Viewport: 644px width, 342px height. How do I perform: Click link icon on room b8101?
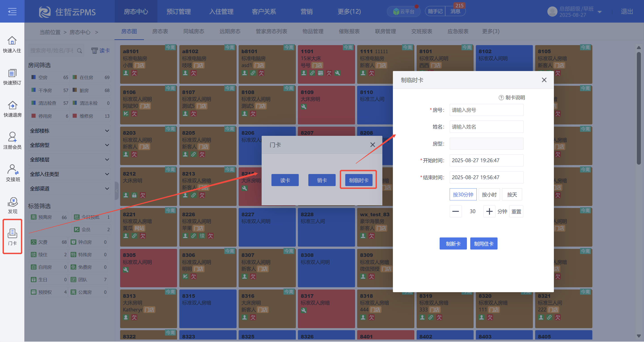253,73
